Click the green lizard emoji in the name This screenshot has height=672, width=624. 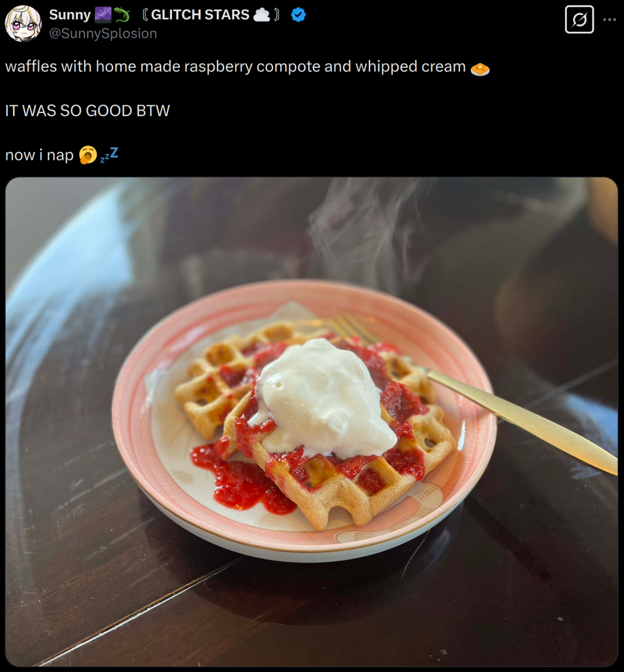121,15
